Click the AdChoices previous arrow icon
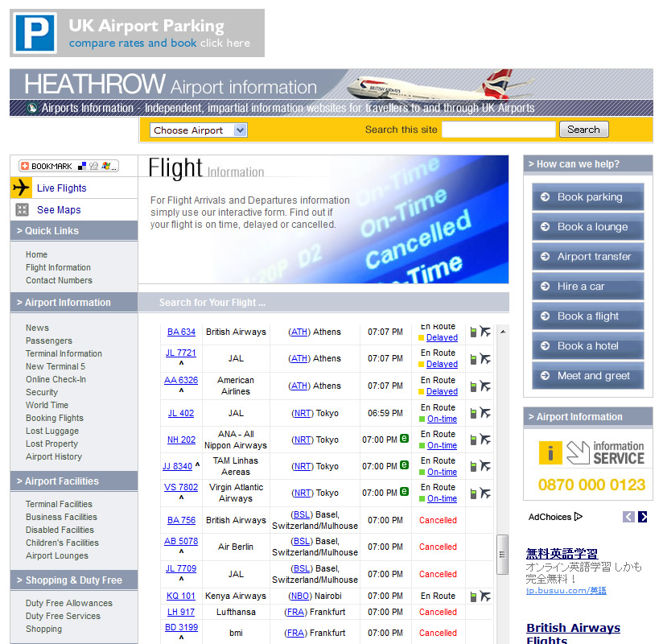 tap(628, 517)
